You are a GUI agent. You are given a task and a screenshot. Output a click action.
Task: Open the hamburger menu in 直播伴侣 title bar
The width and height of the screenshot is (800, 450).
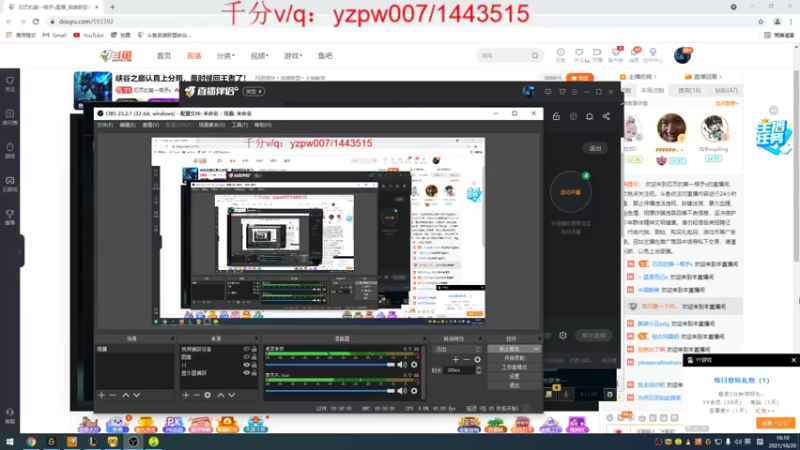[574, 92]
